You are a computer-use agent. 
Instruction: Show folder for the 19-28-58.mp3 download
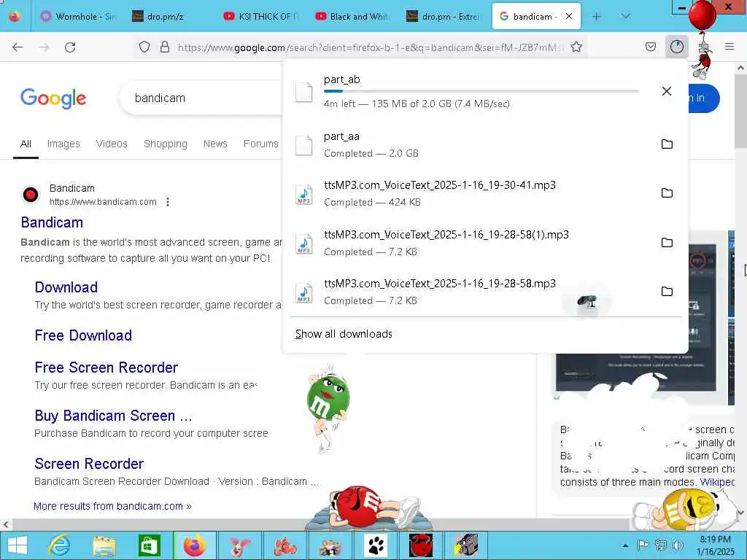click(667, 292)
